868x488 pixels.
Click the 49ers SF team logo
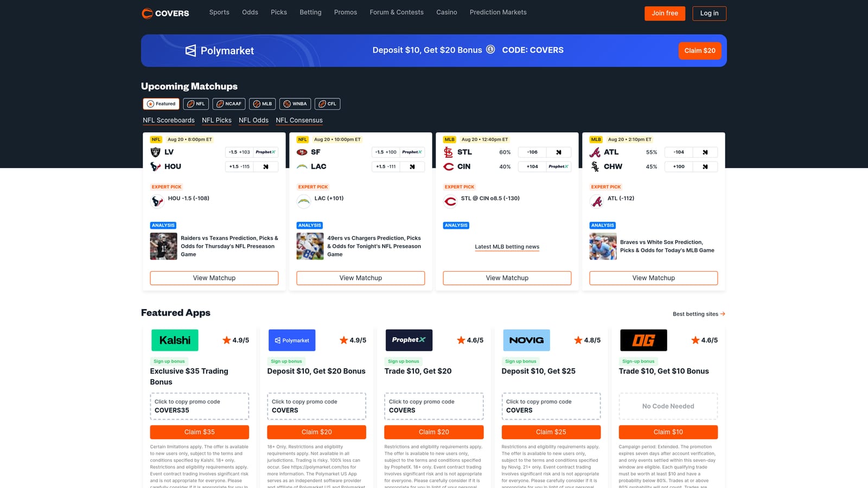(302, 152)
